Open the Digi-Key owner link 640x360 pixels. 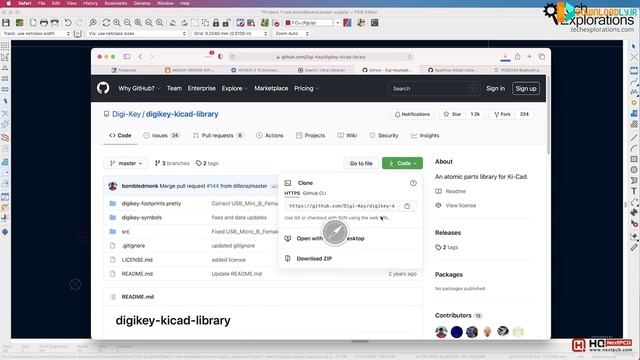pyautogui.click(x=126, y=114)
